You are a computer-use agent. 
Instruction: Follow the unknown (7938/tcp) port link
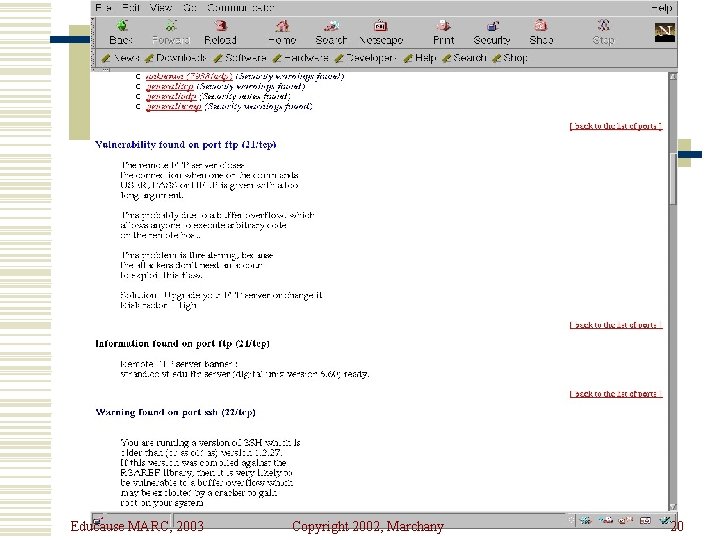pos(189,76)
